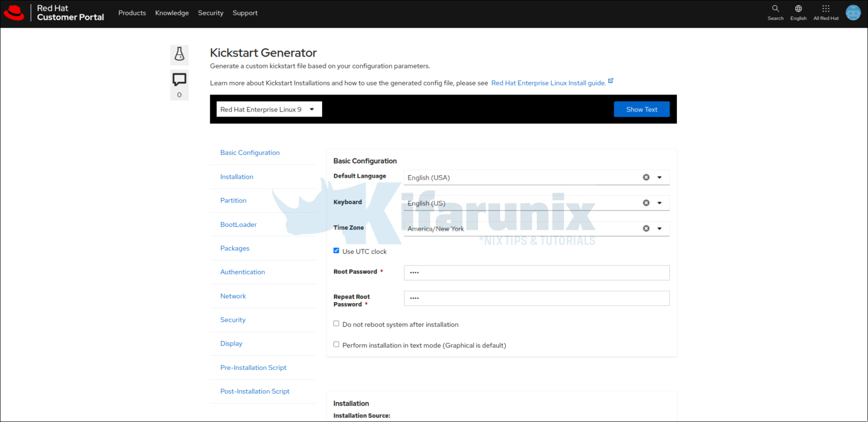Uncheck Use UTC clock
The height and width of the screenshot is (422, 868).
pos(336,250)
